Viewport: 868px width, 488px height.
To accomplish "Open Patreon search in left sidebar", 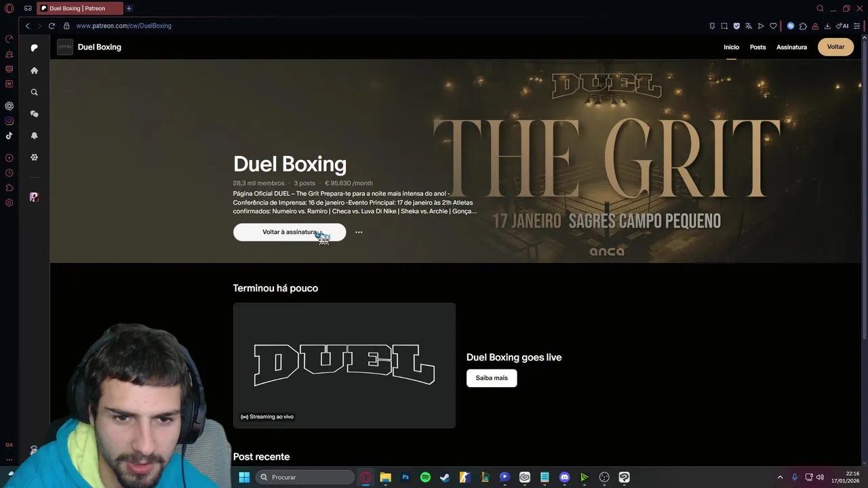I will pyautogui.click(x=34, y=92).
